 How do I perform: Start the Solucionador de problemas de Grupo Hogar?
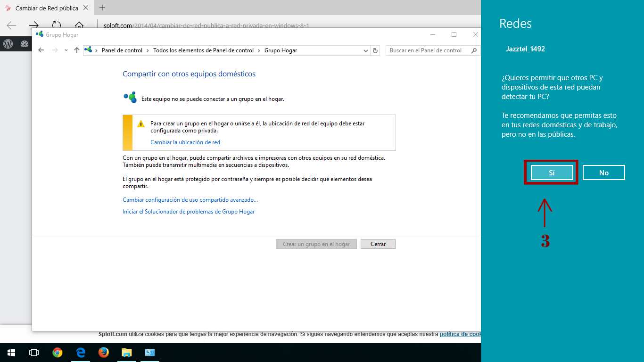(x=189, y=212)
